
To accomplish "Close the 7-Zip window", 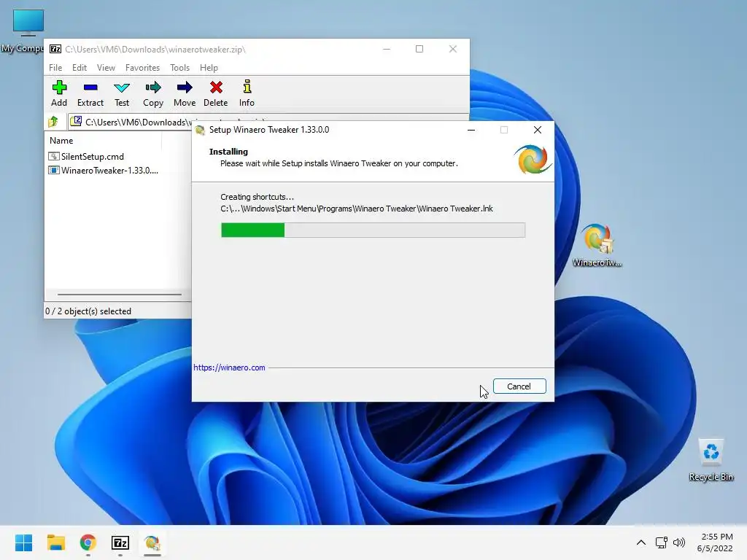I will (452, 49).
